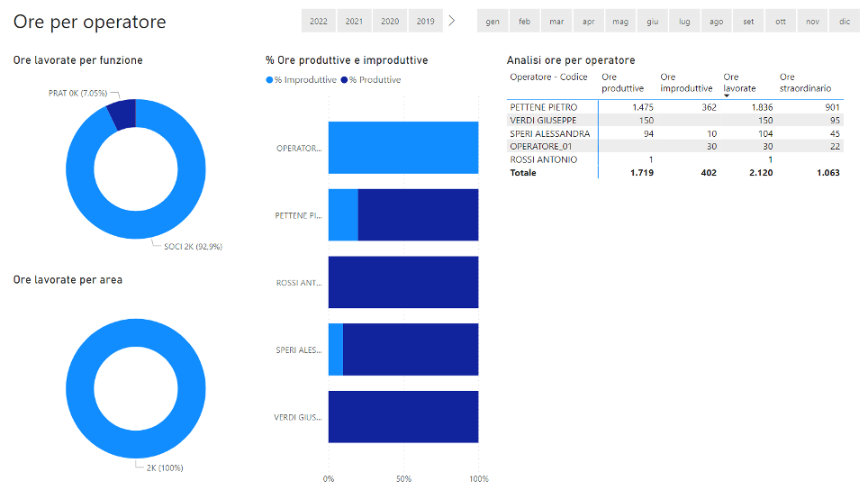Screen dimensions: 868x490
Task: Select the giu month tile
Action: click(653, 22)
